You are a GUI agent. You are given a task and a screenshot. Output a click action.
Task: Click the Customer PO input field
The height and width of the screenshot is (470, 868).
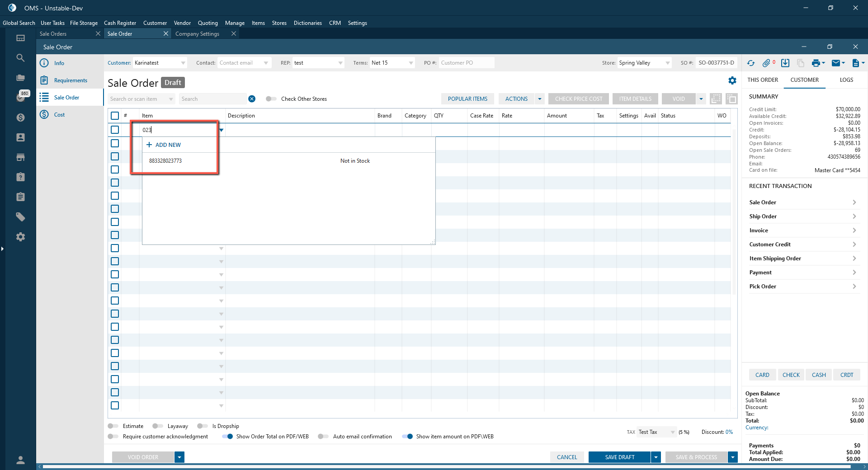(x=466, y=63)
